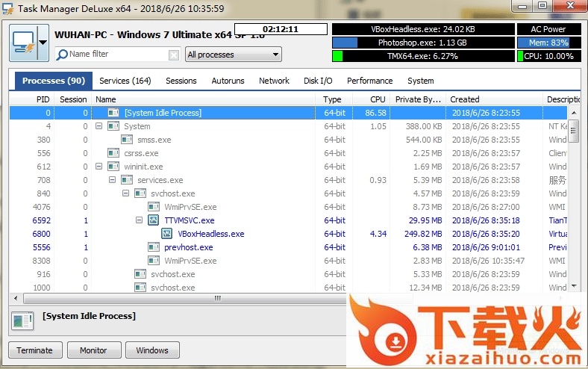Sort by the Type column header

click(334, 99)
